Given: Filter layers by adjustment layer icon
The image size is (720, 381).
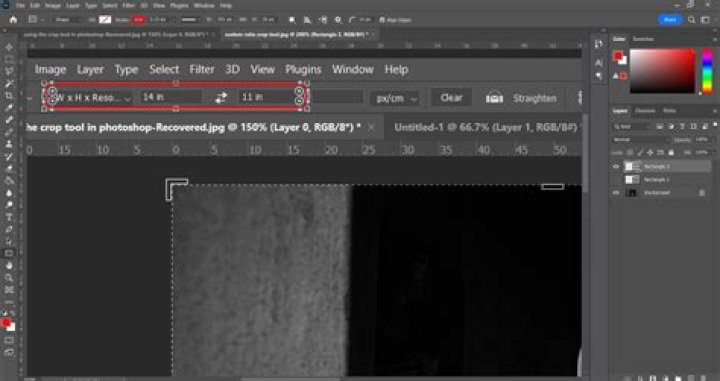Looking at the screenshot, I should [x=671, y=126].
